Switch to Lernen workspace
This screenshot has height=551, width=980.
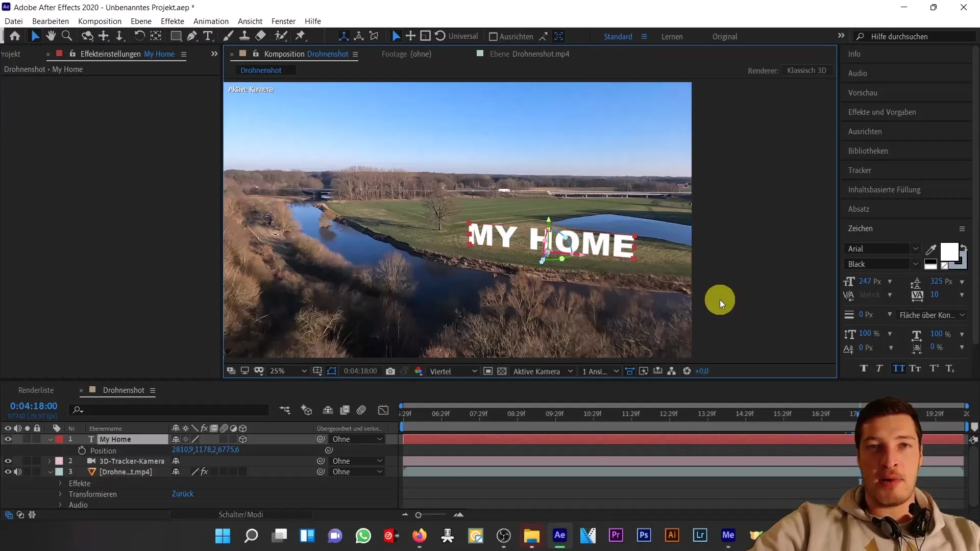click(672, 37)
